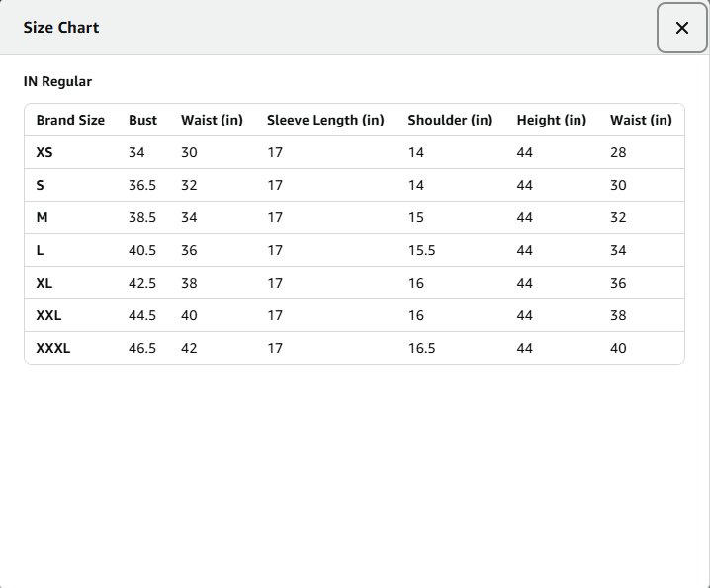Click the 16.5 shoulder measurement
This screenshot has width=710, height=588.
421,348
